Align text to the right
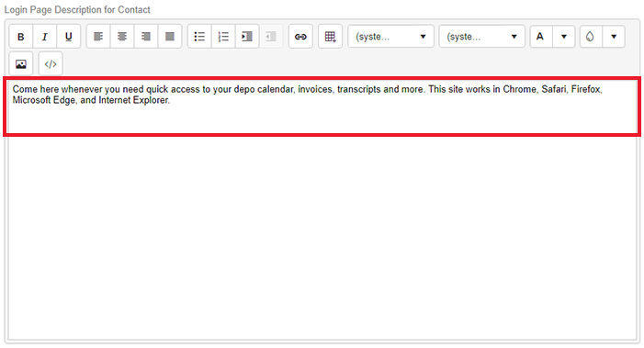 [146, 37]
